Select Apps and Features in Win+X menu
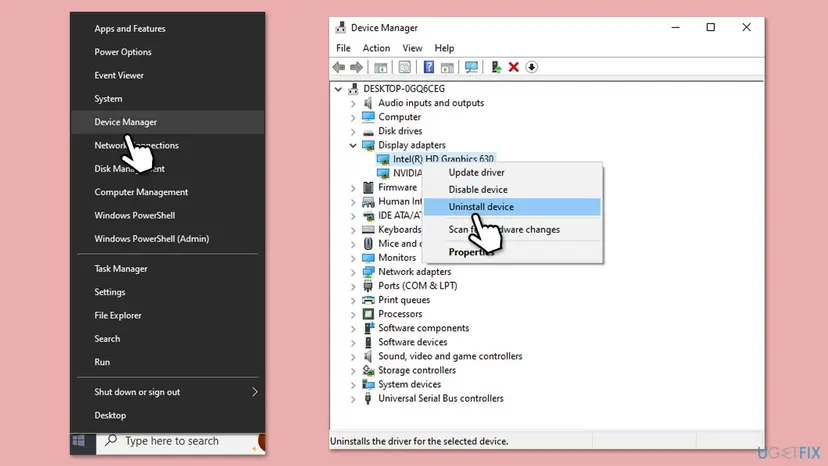Viewport: 828px width, 466px height. [x=168, y=29]
